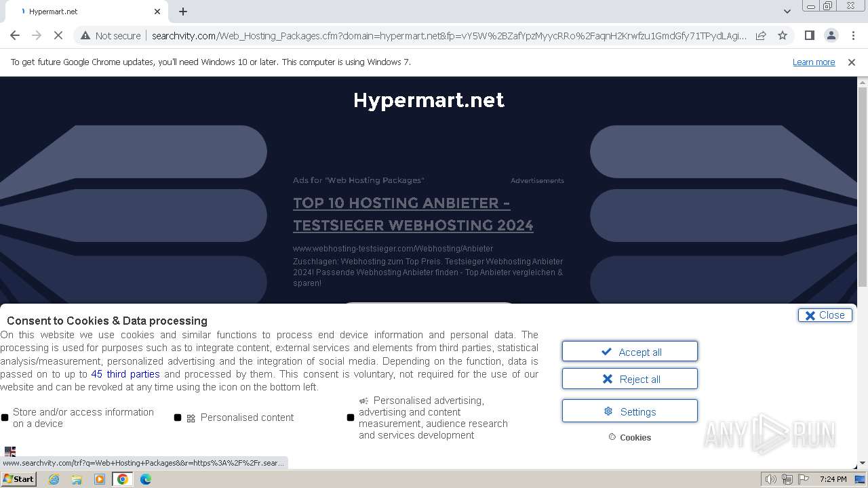Open network status in the system tray
Viewport: 868px width, 488px height.
pyautogui.click(x=787, y=479)
